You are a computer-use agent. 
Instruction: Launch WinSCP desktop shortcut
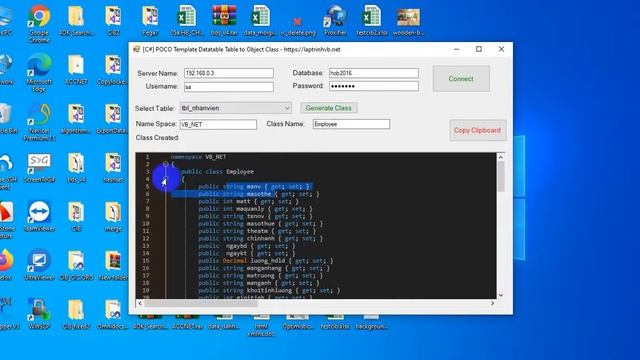[x=39, y=314]
